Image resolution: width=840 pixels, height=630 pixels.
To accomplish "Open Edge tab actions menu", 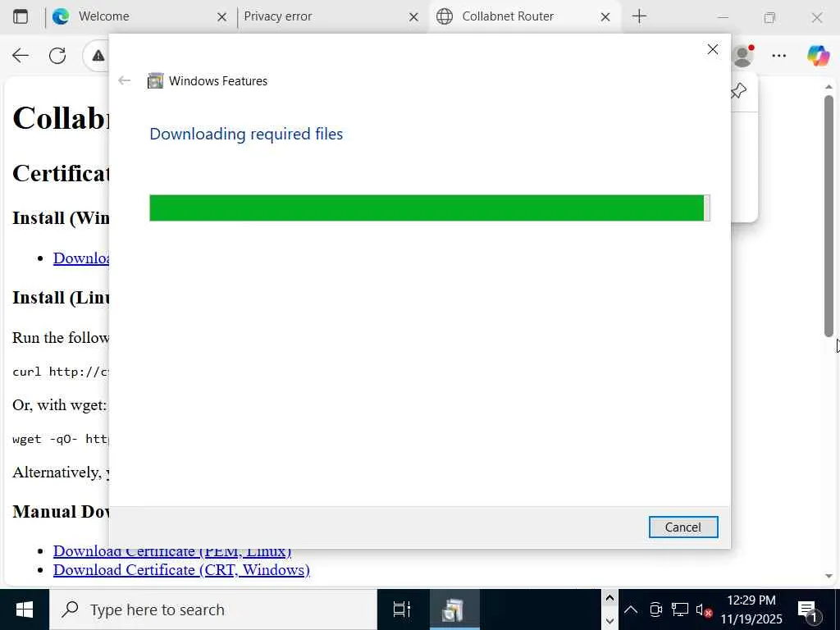I will [21, 16].
